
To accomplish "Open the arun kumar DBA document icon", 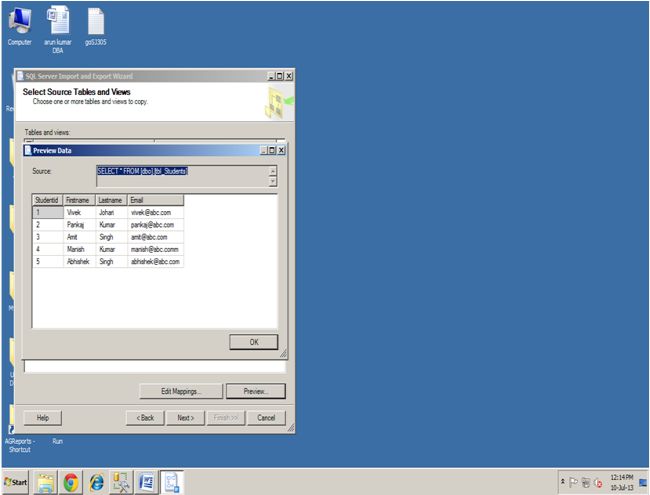I will click(58, 29).
